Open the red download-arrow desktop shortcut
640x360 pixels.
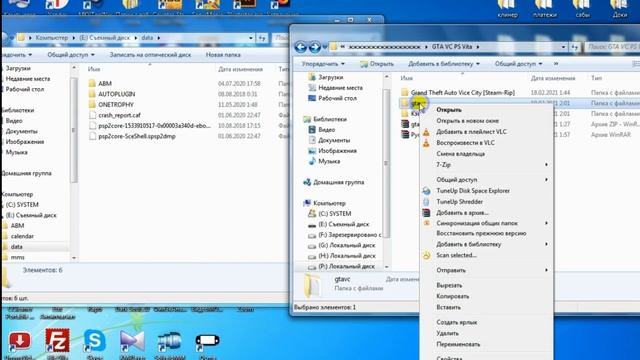coord(19,341)
